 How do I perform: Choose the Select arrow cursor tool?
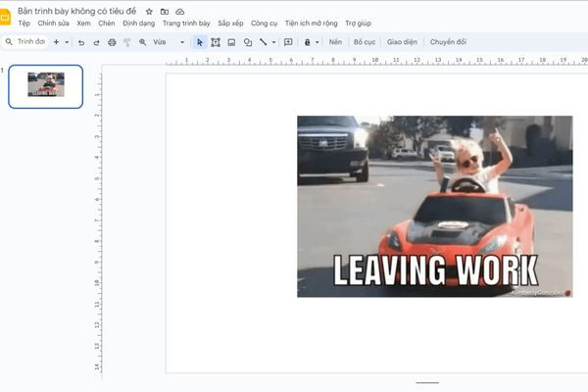(200, 42)
